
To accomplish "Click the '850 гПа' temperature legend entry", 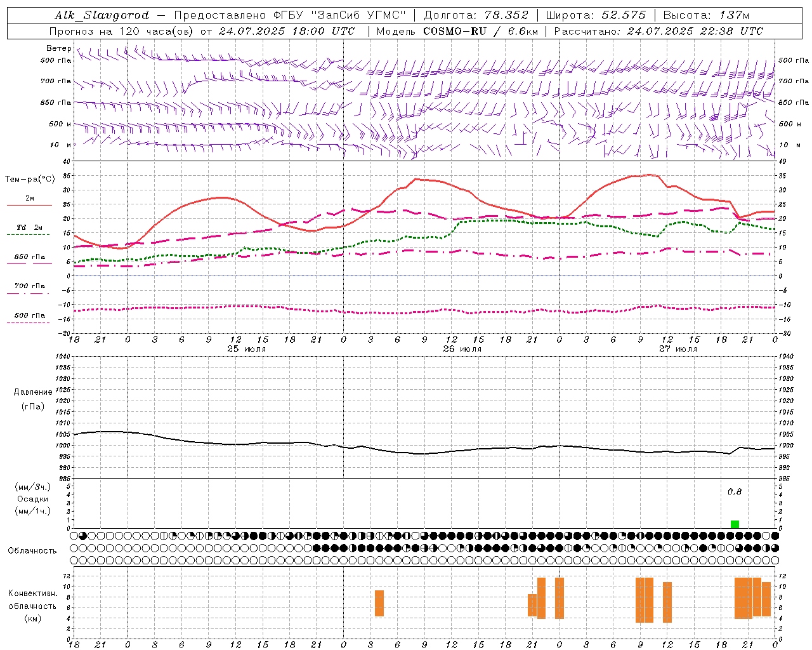I will click(x=29, y=256).
